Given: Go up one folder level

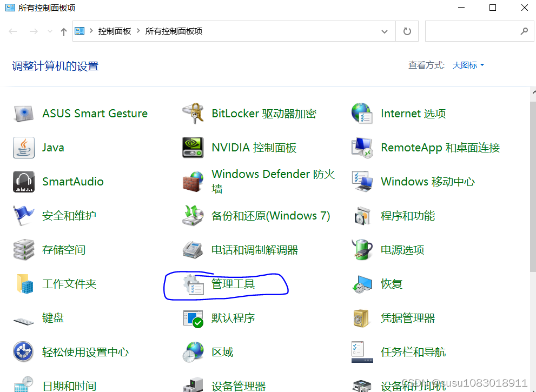Looking at the screenshot, I should coord(64,32).
